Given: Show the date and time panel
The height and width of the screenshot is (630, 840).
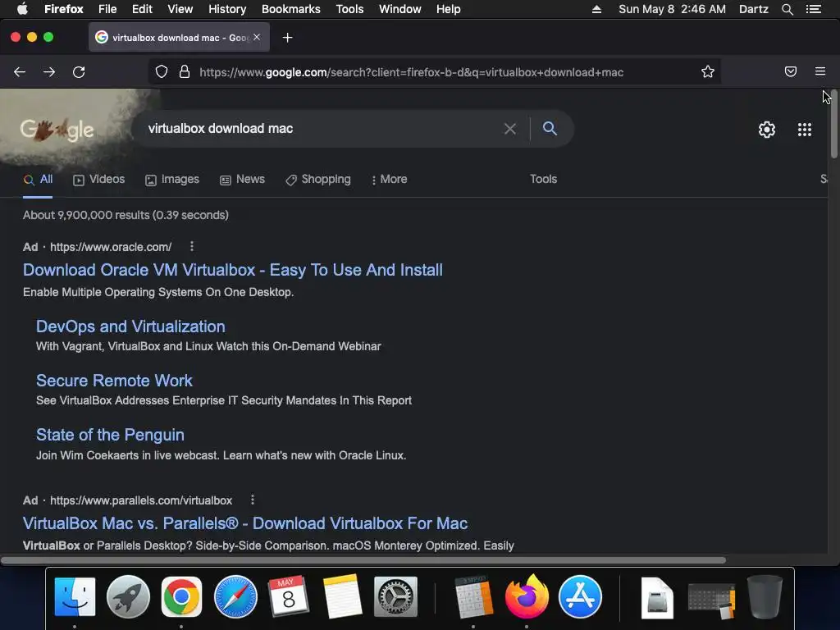Looking at the screenshot, I should (673, 9).
